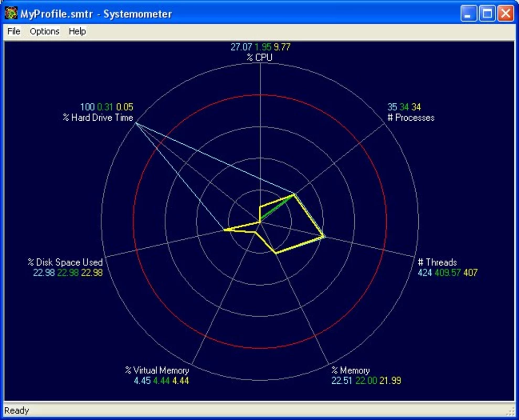The height and width of the screenshot is (420, 519).
Task: Click the Systemometer app icon in title bar
Action: click(x=11, y=13)
